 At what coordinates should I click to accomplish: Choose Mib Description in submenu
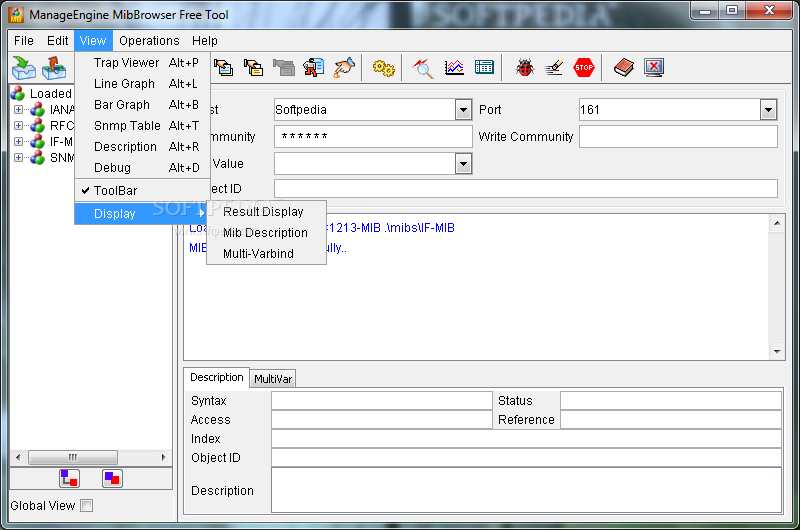click(x=266, y=233)
